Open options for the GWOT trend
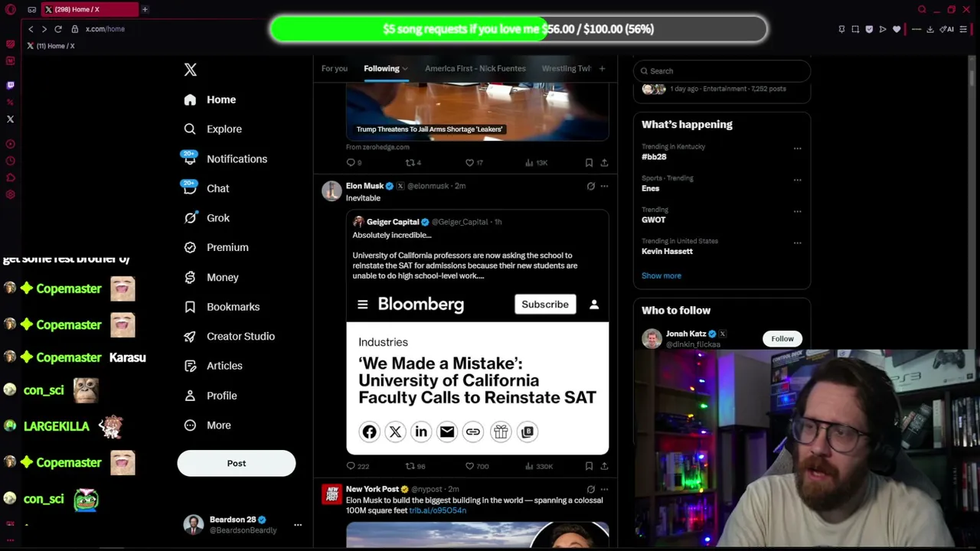Viewport: 980px width, 551px height. [x=797, y=211]
